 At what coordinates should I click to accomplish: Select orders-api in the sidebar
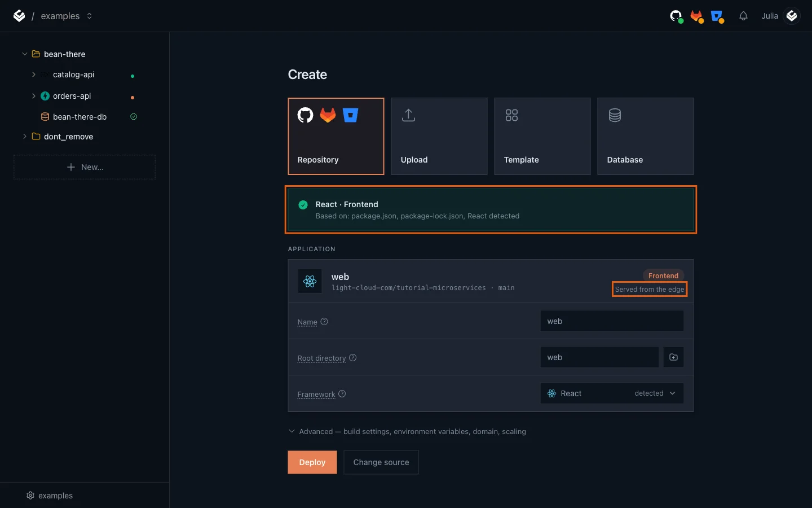pyautogui.click(x=72, y=96)
